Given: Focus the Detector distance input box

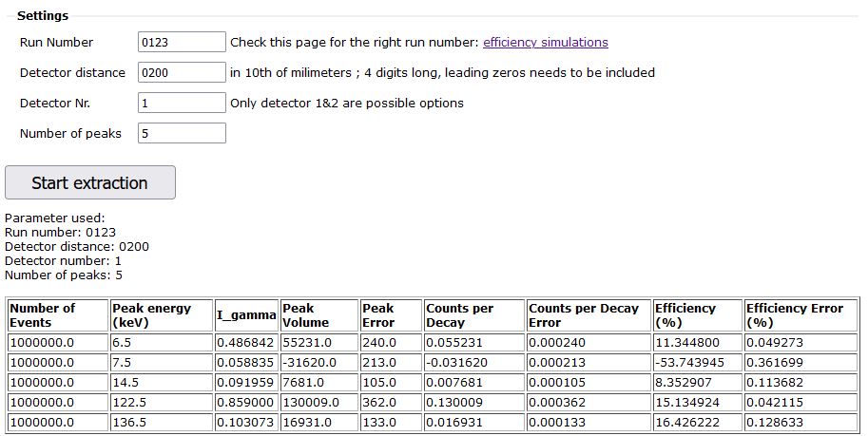Looking at the screenshot, I should [x=182, y=72].
